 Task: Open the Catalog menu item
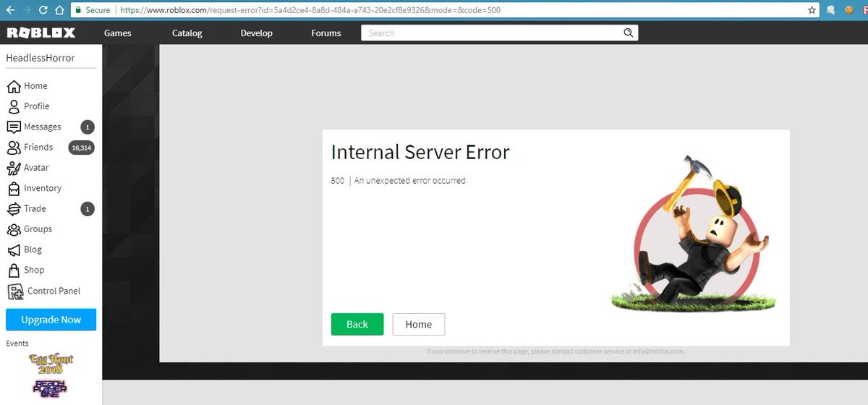coord(187,33)
